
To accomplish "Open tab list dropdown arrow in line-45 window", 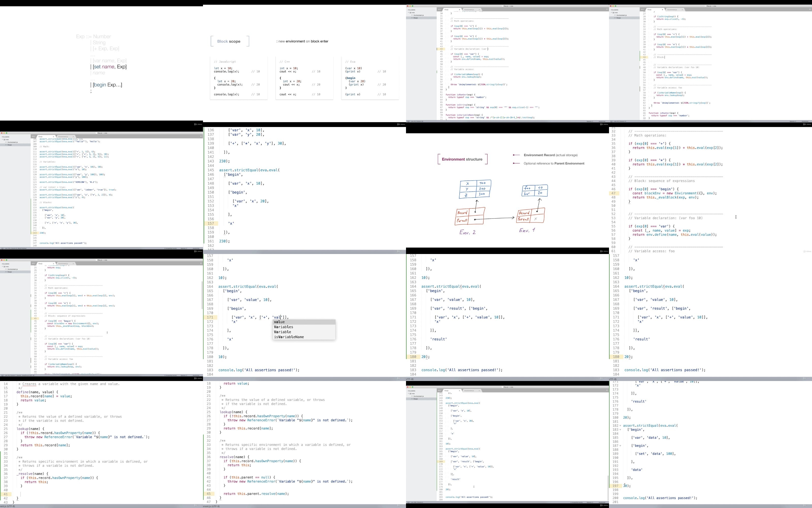I will tap(201, 263).
